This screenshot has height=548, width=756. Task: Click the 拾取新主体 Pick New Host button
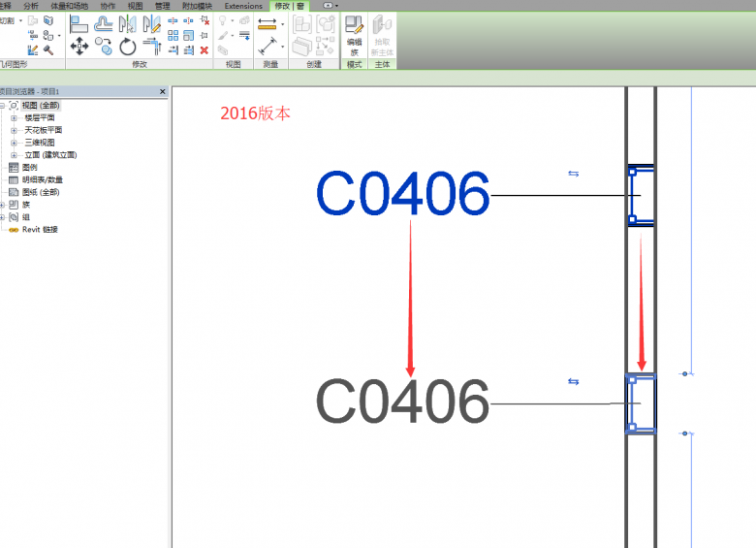(x=381, y=34)
